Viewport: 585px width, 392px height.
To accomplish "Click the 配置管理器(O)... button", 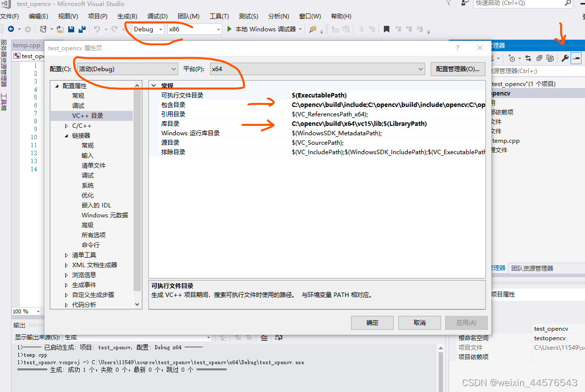I will coord(458,69).
